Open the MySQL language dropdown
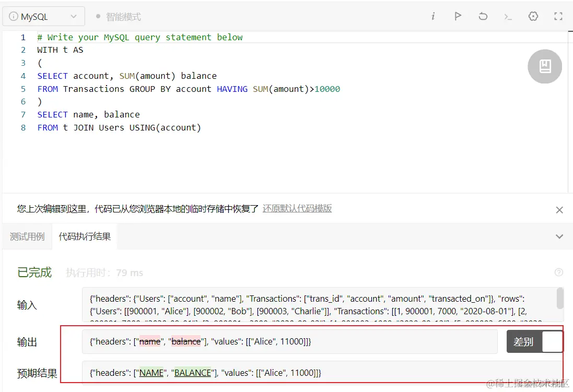The image size is (573, 392). point(43,16)
